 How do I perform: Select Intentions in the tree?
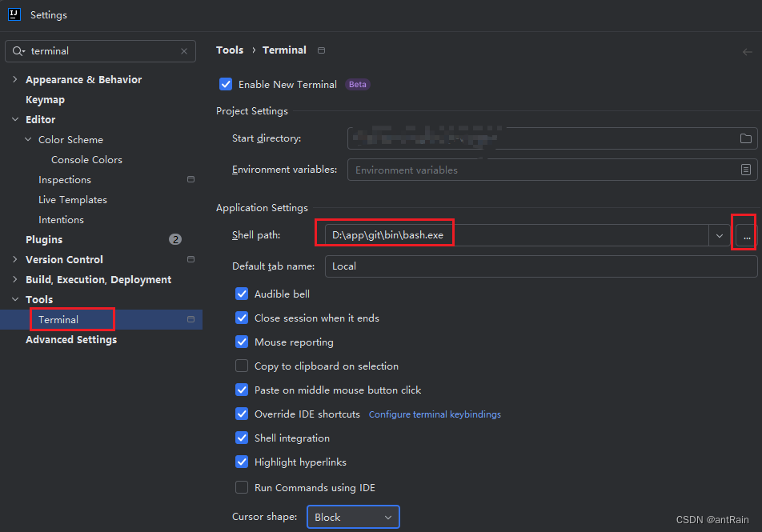click(x=61, y=220)
